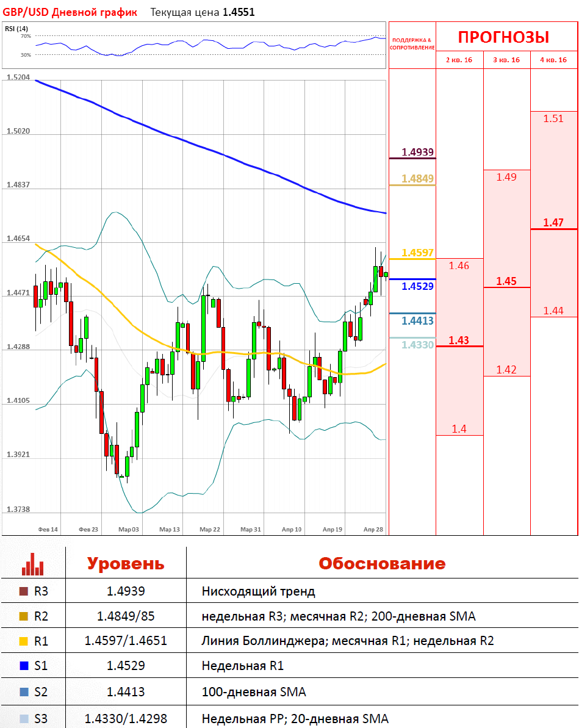Click the '3 кв. 16' column header

506,60
